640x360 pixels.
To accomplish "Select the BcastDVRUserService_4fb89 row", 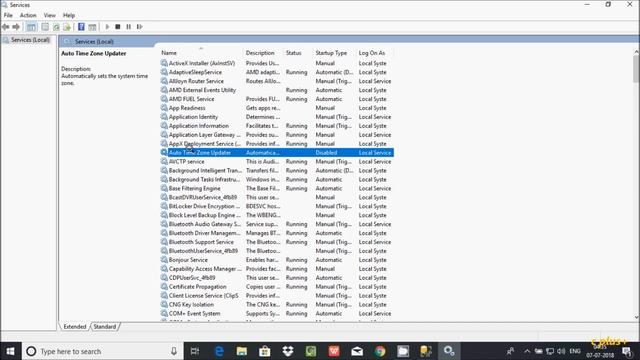I will (x=277, y=198).
